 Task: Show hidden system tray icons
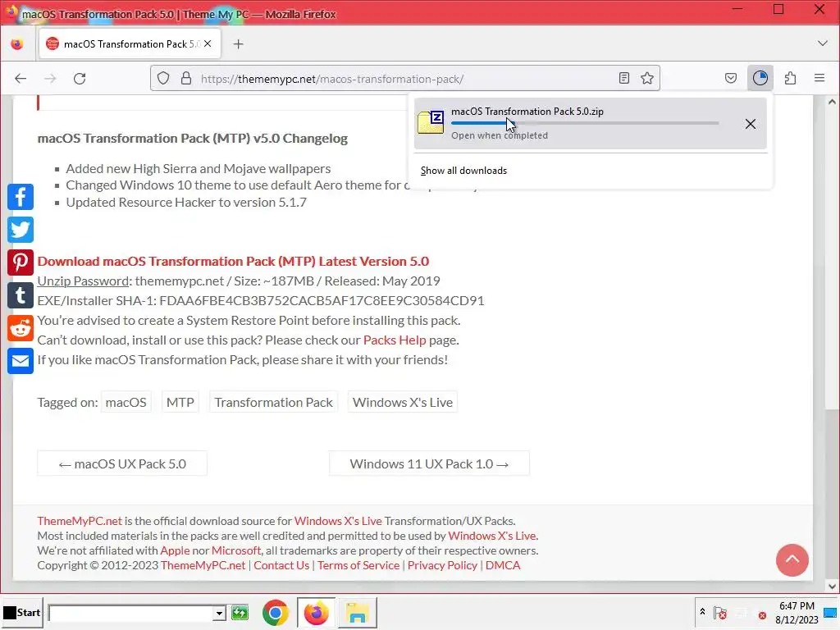[702, 611]
